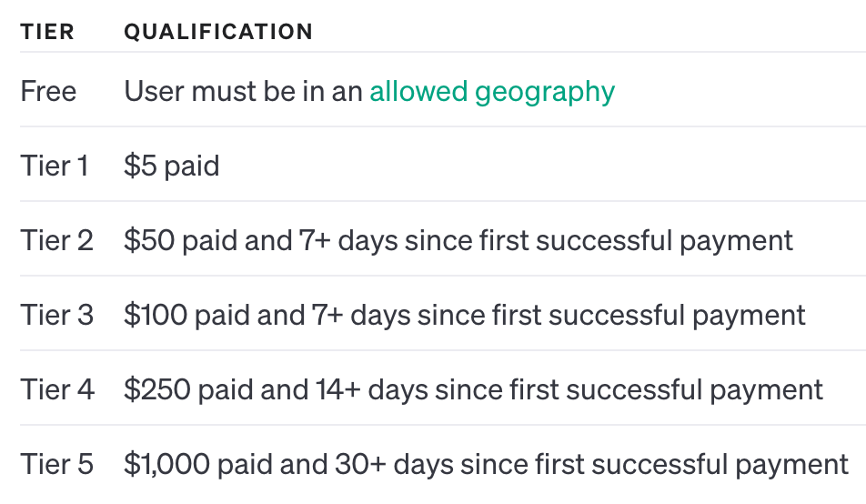Screen dimensions: 866x504
Task: Open the allowed geography link
Action: (x=492, y=92)
